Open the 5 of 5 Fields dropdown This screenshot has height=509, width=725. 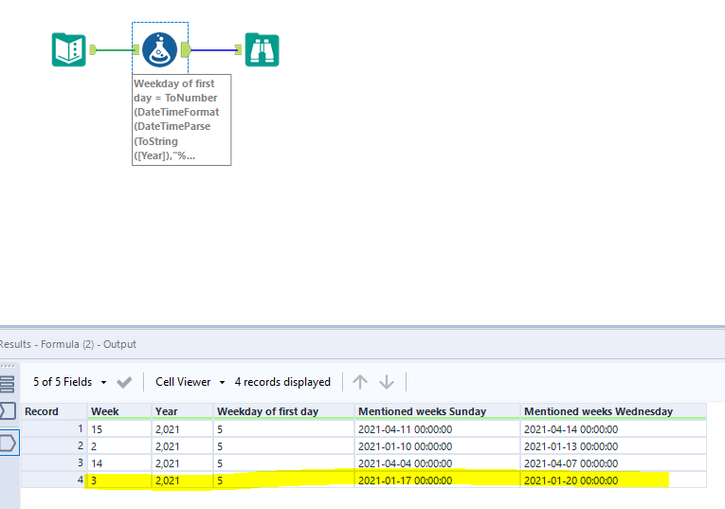[x=70, y=382]
